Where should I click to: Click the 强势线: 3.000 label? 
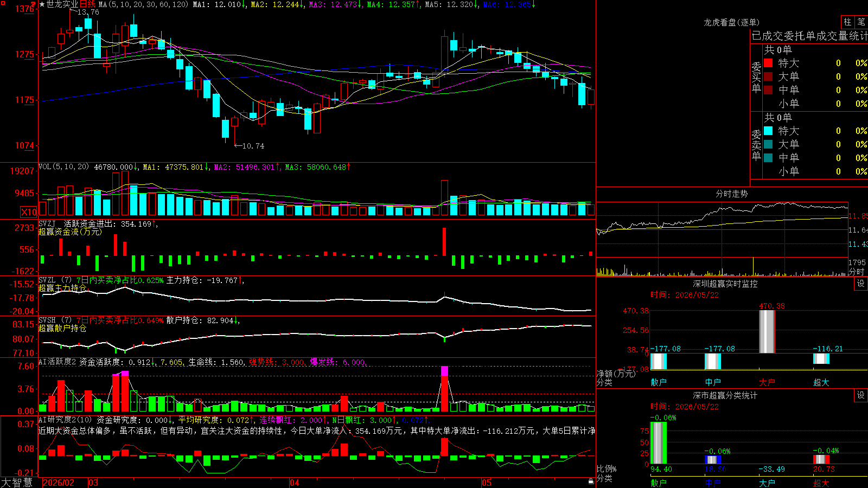coord(277,362)
